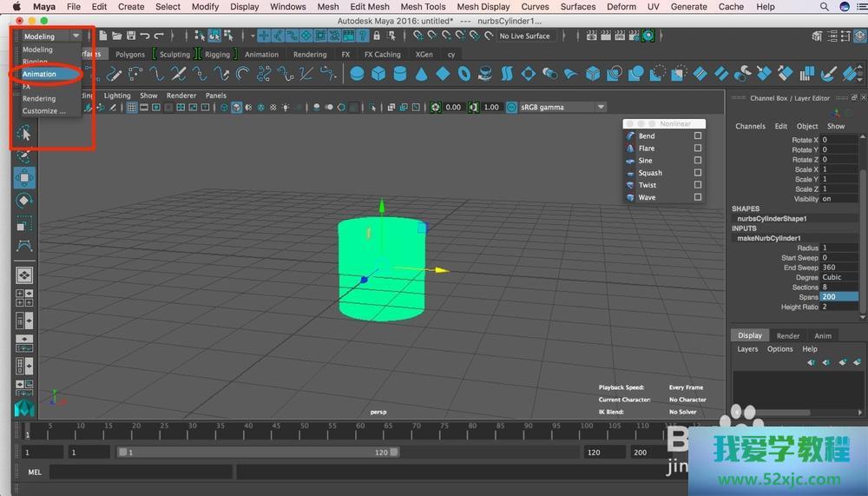Viewport: 868px width, 496px height.
Task: Select the Move tool in the toolbox
Action: pyautogui.click(x=24, y=178)
